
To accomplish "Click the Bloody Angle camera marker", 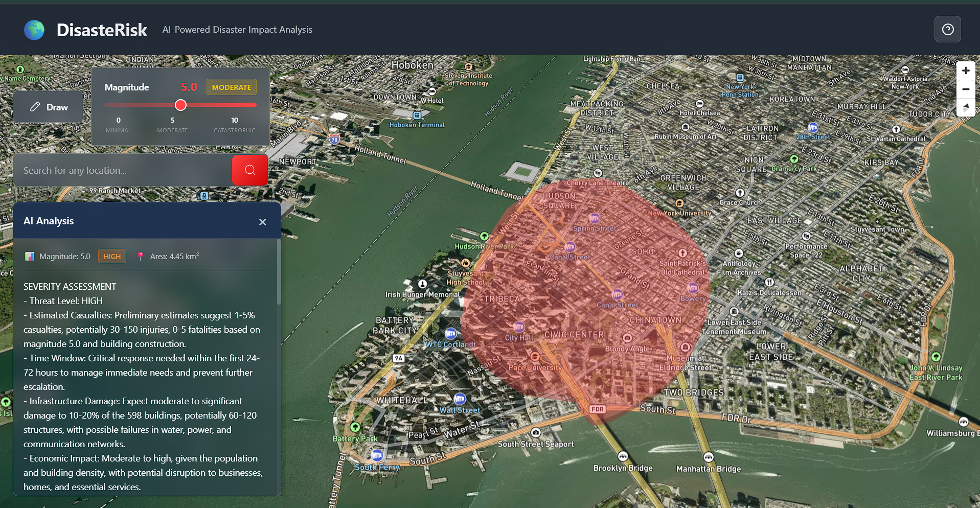I will tap(627, 338).
